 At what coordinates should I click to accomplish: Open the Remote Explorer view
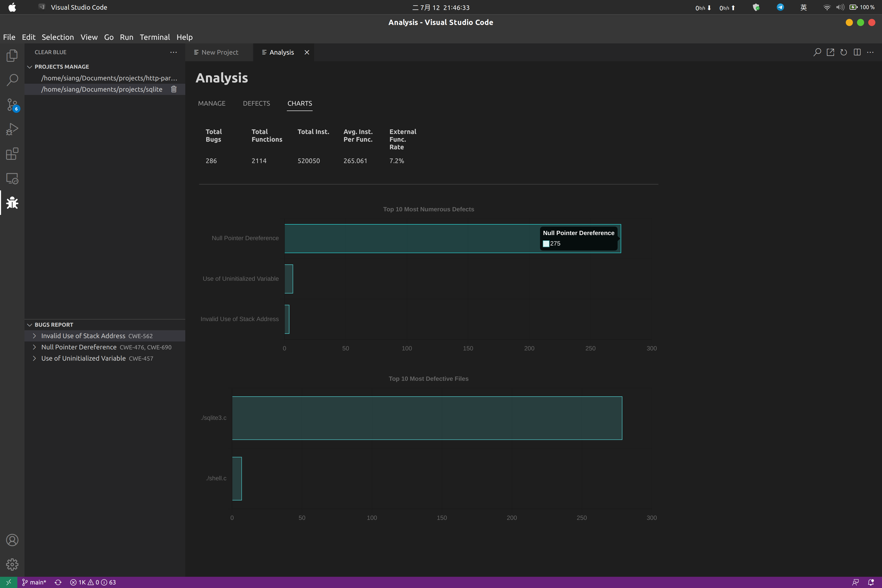(x=12, y=178)
